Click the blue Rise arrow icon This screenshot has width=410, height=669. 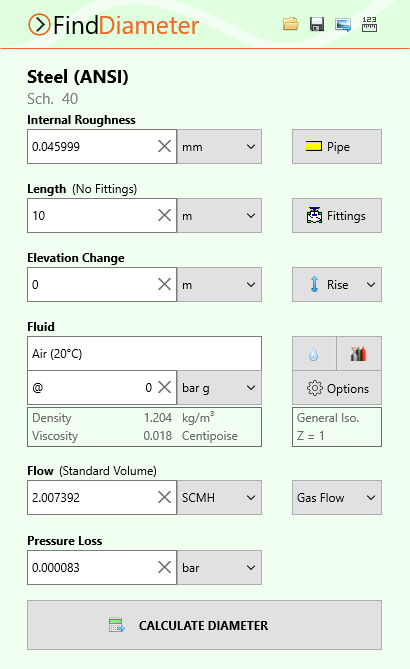click(314, 284)
